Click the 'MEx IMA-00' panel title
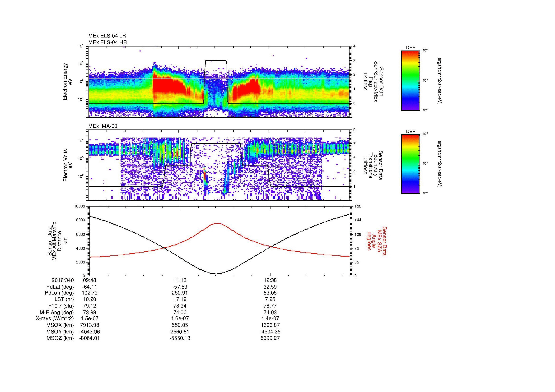 (103, 126)
